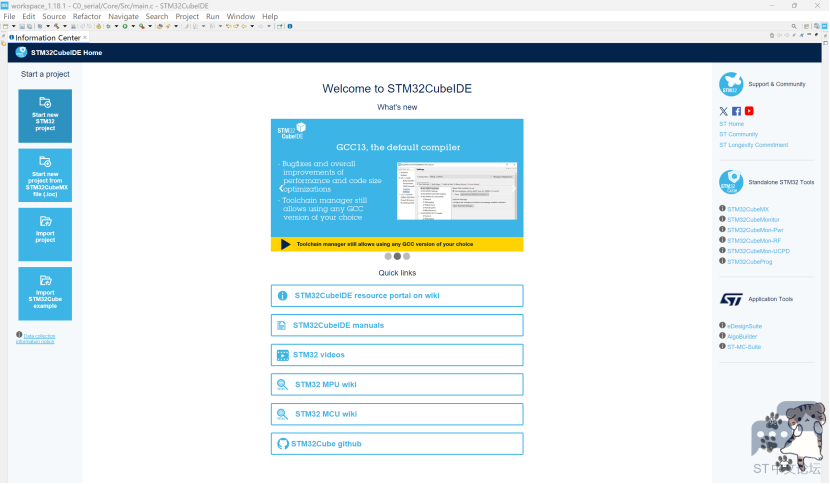830x484 pixels.
Task: Open the Facebook social icon
Action: click(736, 111)
